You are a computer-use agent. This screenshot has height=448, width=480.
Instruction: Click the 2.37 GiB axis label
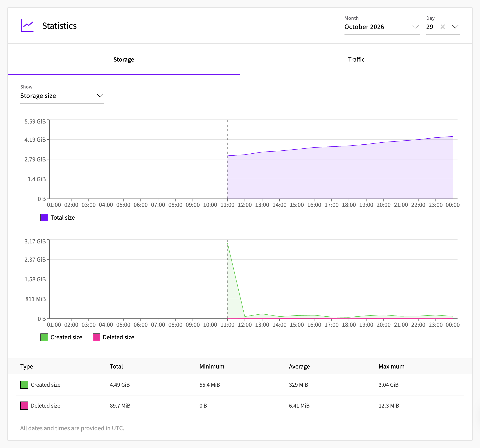35,259
